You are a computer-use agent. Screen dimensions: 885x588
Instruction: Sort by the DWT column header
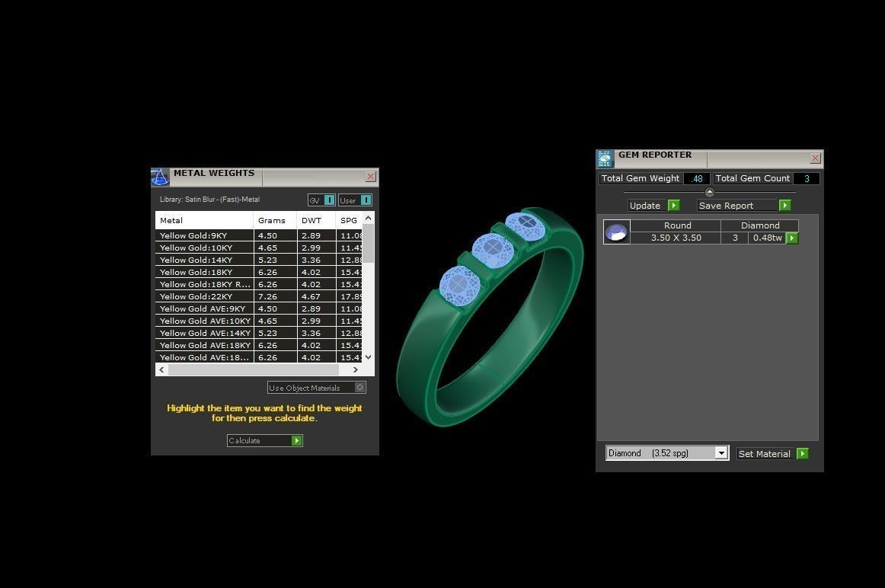[x=316, y=221]
